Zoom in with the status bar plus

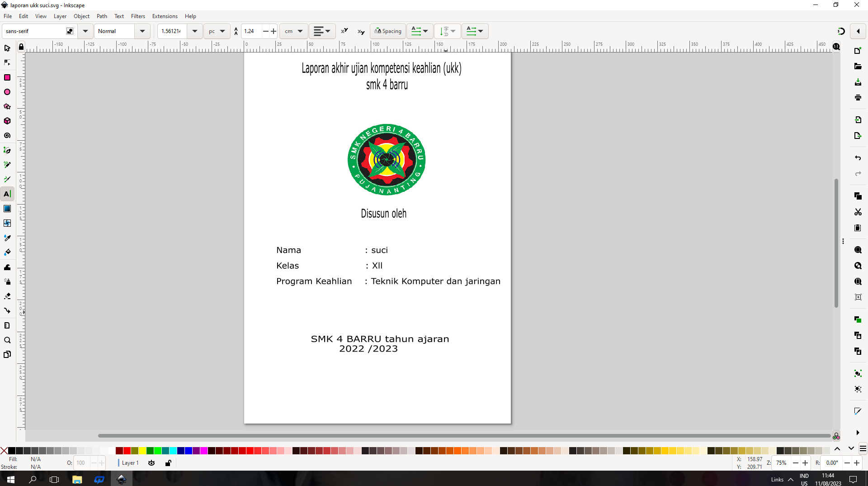pyautogui.click(x=805, y=463)
